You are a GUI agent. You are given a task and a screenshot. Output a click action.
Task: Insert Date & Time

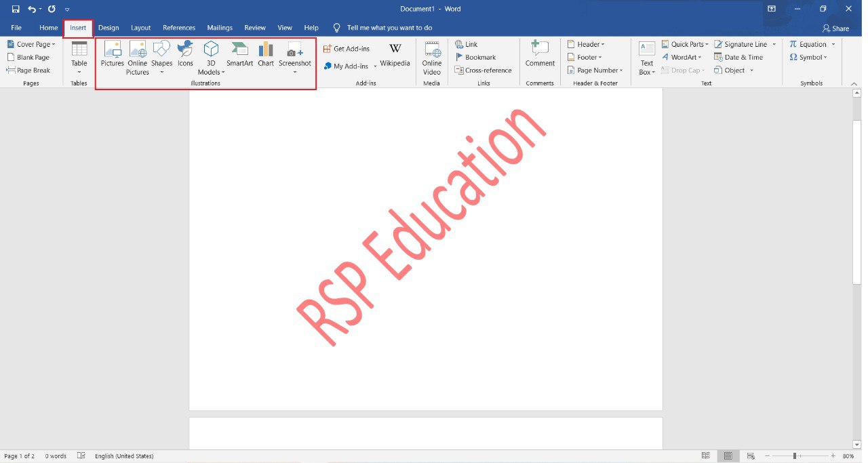(738, 58)
